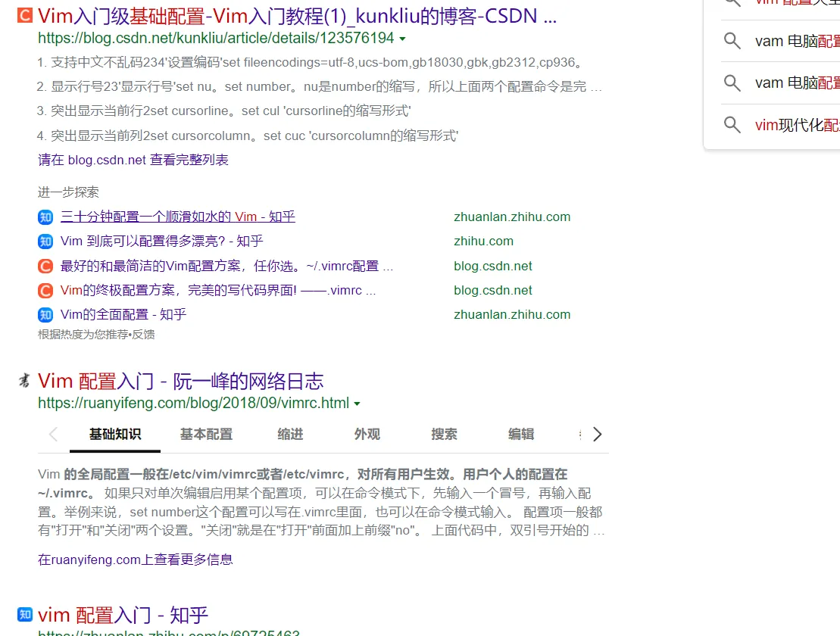Click the magnifier icon beside the first vam 电脑配置 suggestion
Screen dimensions: 840x636
732,41
